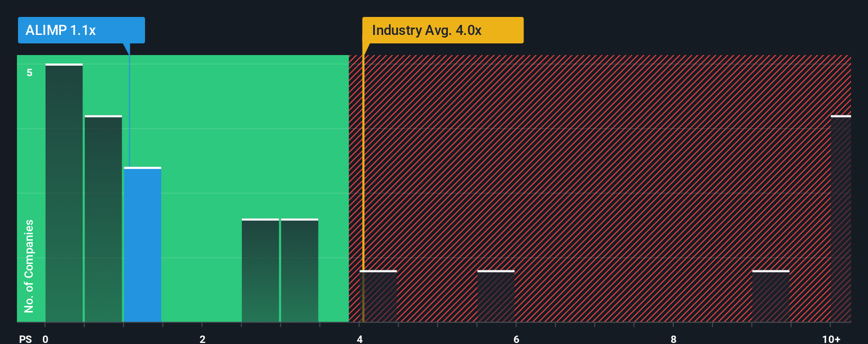Click the short bar starting at PS 9

point(771,296)
